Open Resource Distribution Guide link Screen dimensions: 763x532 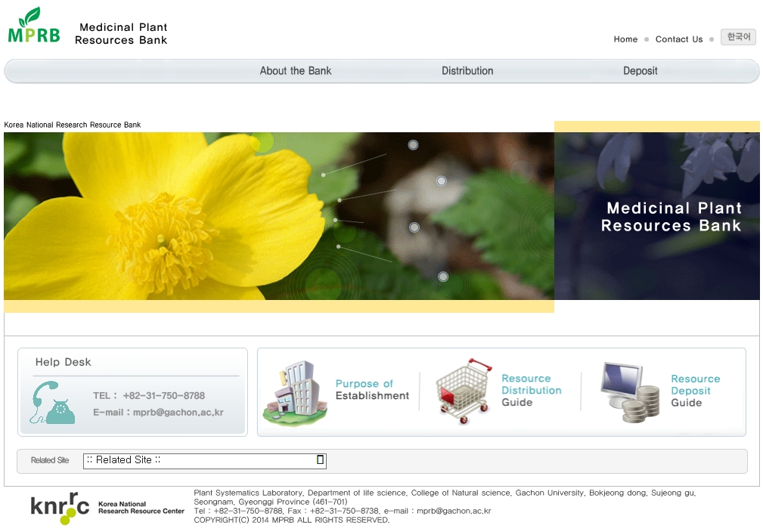pyautogui.click(x=532, y=390)
